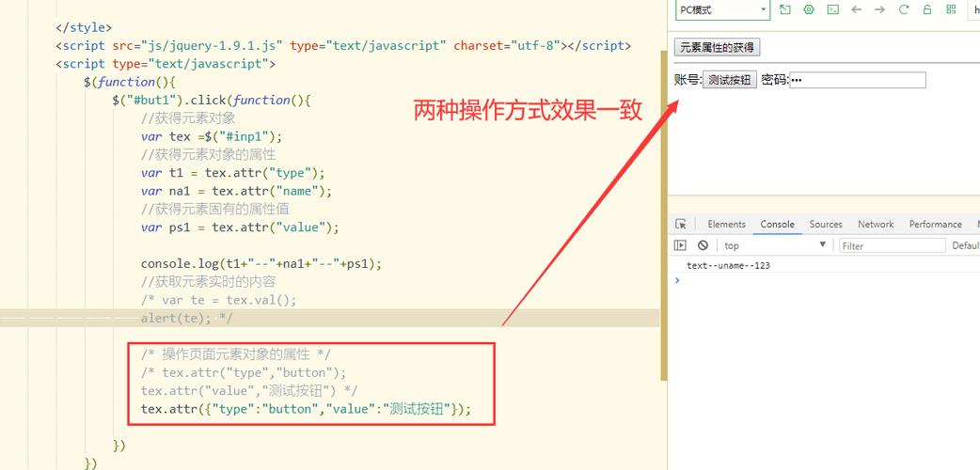
Task: Click the Default levels dropdown in console
Action: (965, 245)
